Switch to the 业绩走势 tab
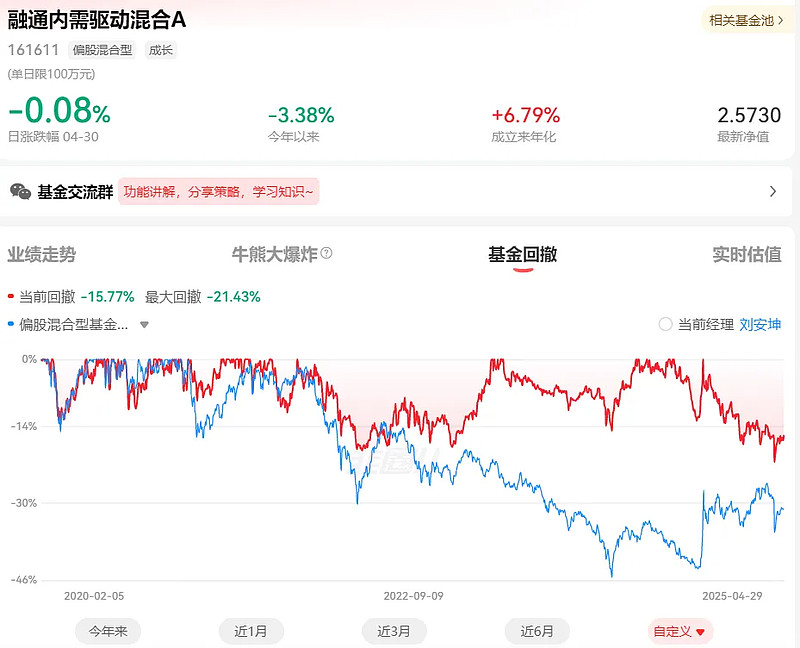 (x=42, y=254)
